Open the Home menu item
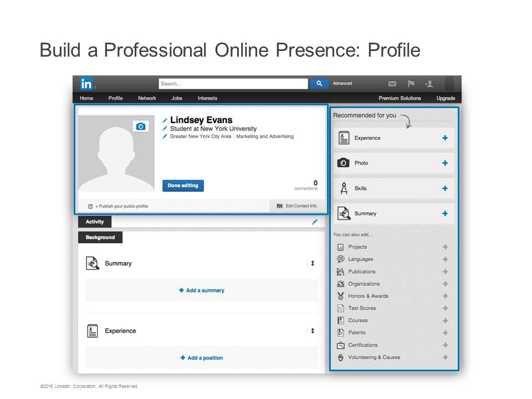Image resolution: width=532 pixels, height=399 pixels. (x=86, y=98)
